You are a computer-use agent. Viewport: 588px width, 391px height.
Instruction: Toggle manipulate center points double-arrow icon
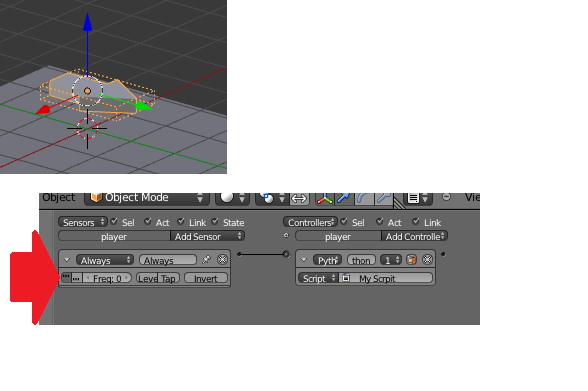299,198
